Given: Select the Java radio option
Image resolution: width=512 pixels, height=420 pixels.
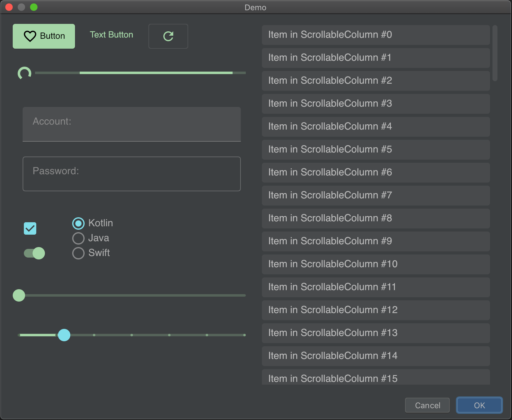Looking at the screenshot, I should coord(78,238).
